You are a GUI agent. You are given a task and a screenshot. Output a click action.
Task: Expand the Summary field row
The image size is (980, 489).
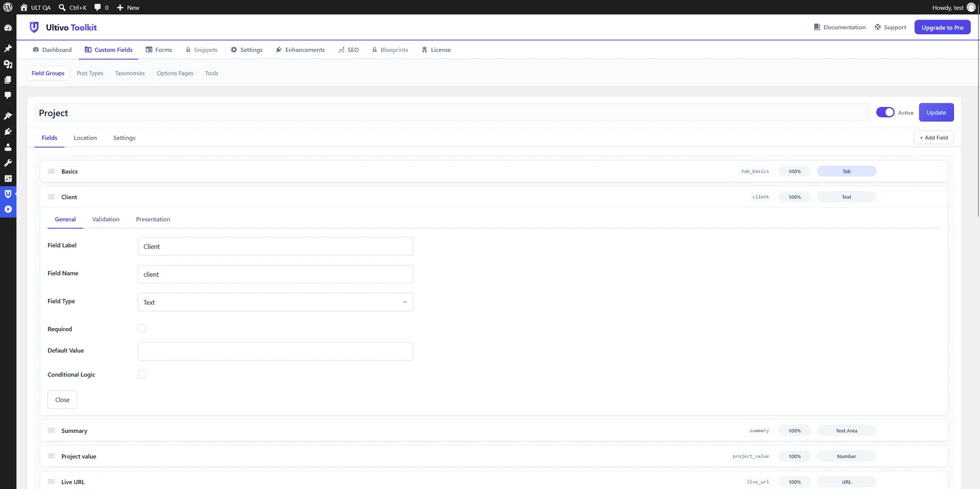(x=494, y=431)
